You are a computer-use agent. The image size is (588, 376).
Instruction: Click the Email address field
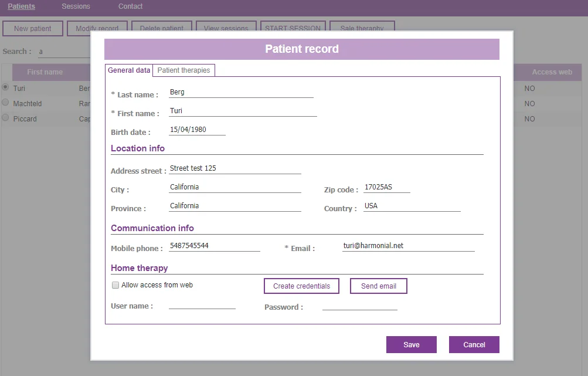[x=408, y=246]
